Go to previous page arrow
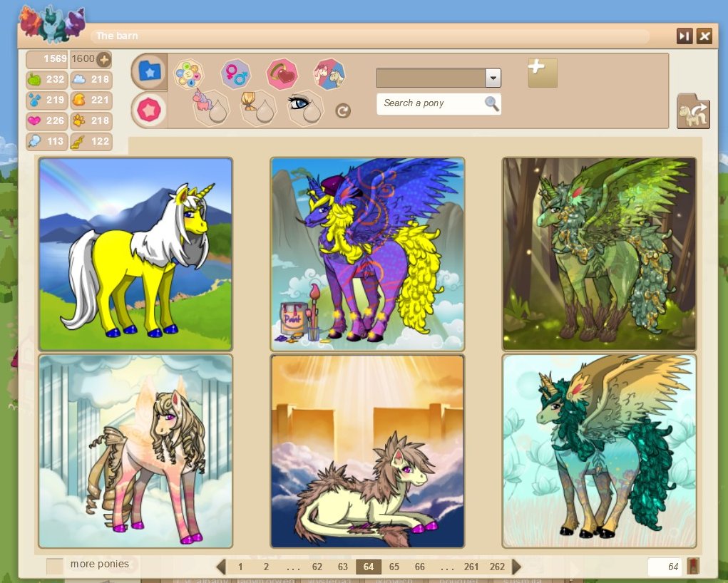Image resolution: width=728 pixels, height=583 pixels. 221,567
